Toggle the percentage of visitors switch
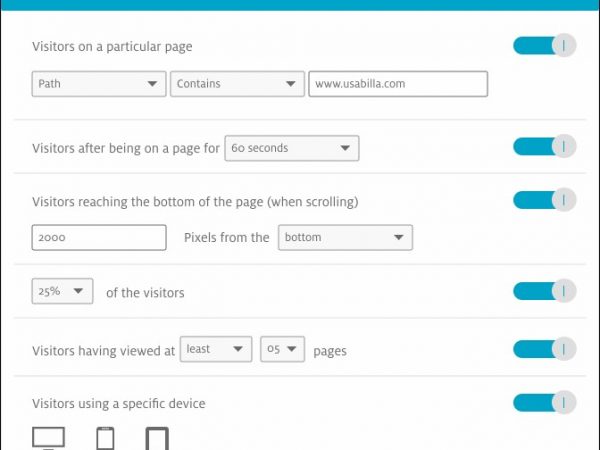This screenshot has width=600, height=450. (x=544, y=291)
